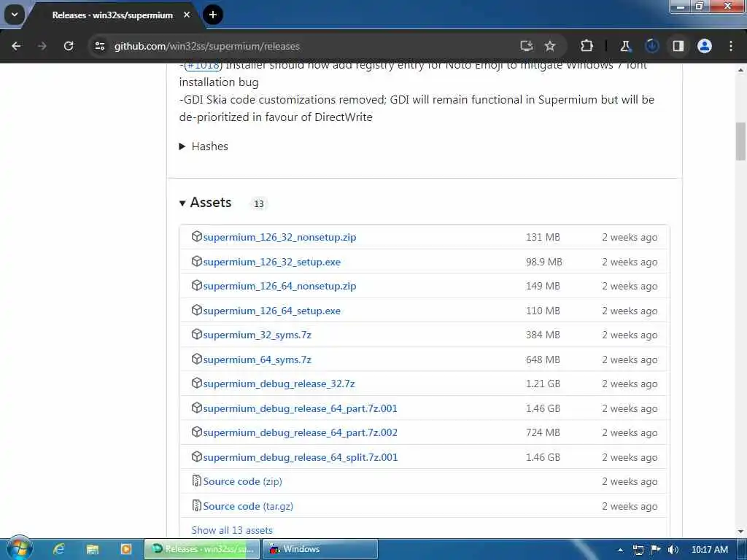Download supermium_126_64_setup.exe
The width and height of the screenshot is (747, 560).
[271, 311]
